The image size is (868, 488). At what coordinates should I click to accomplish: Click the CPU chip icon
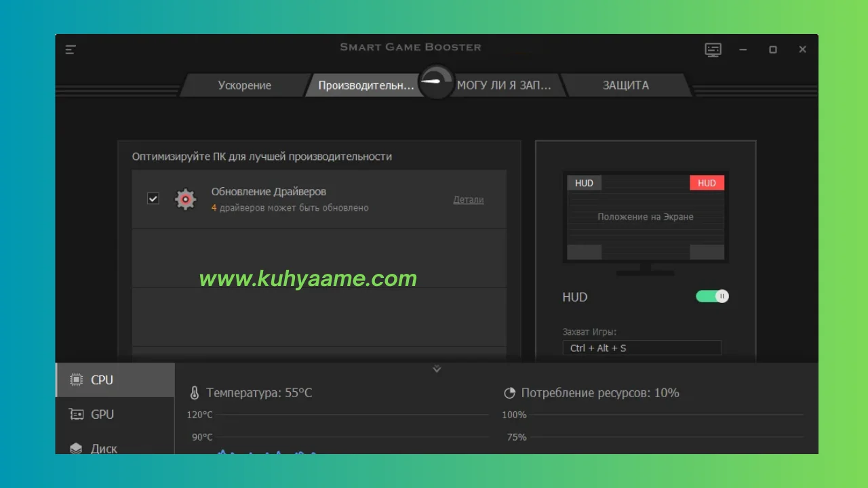tap(77, 380)
